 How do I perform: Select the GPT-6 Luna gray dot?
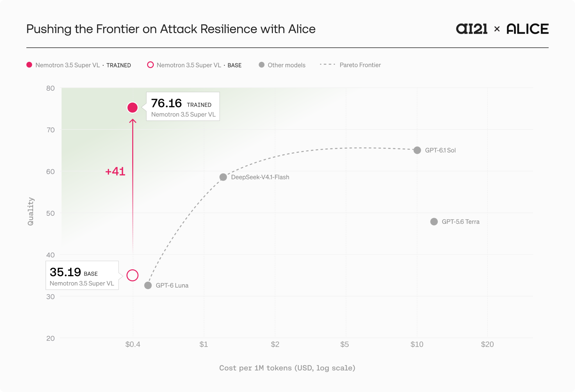(x=148, y=285)
